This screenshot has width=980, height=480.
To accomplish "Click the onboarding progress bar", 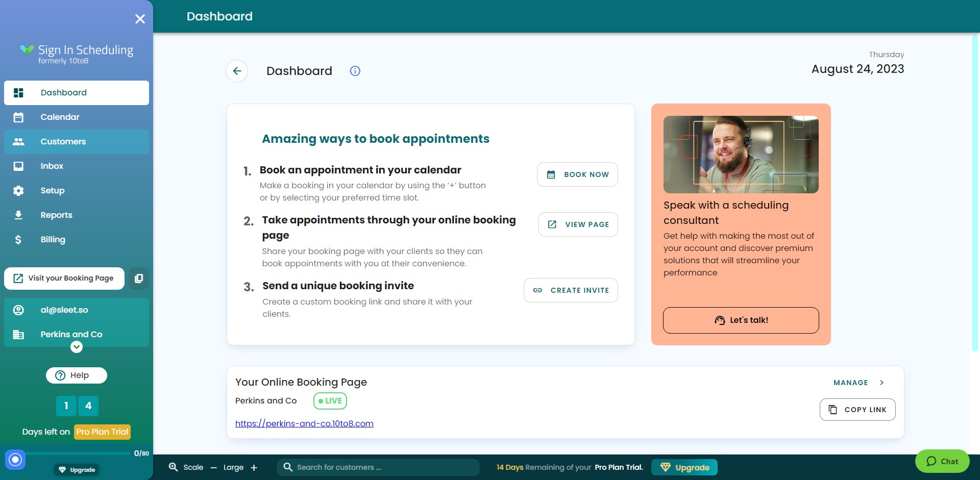I will click(78, 453).
